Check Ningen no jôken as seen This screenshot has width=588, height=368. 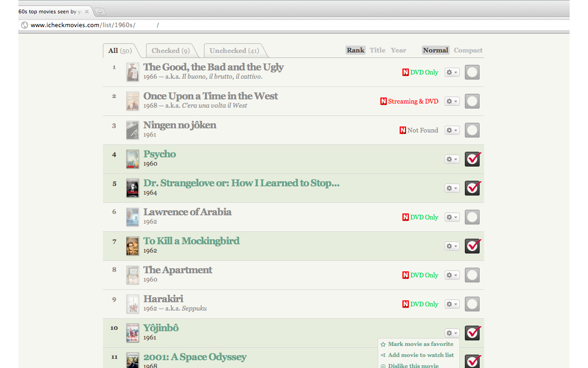pyautogui.click(x=472, y=130)
